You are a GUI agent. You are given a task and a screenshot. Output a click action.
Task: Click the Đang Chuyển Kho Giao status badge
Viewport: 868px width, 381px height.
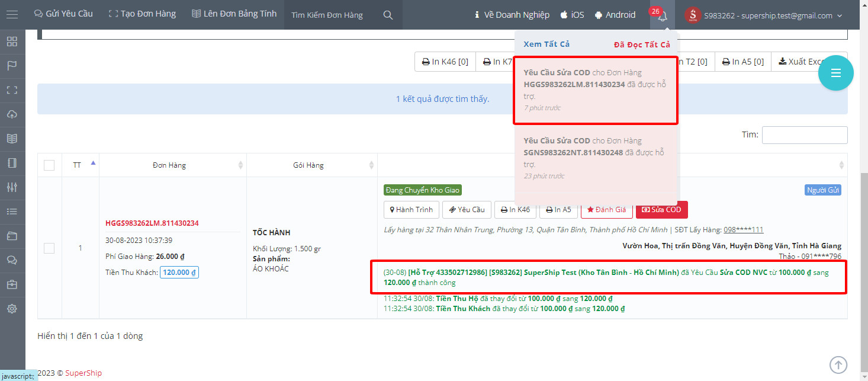point(423,190)
